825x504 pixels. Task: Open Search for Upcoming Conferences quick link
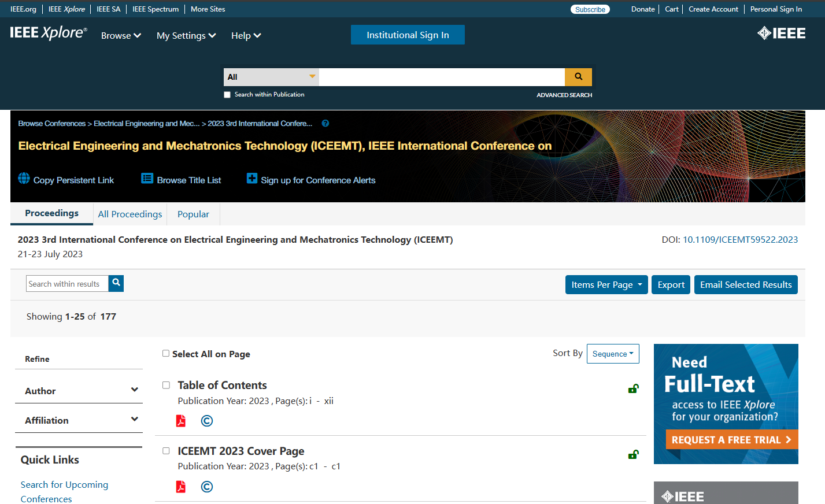click(x=64, y=492)
